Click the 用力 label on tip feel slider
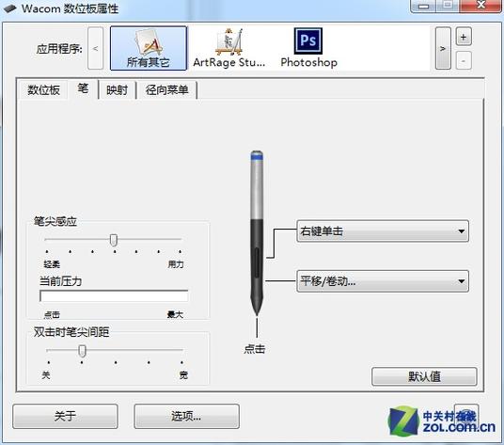This screenshot has height=445, width=504. [176, 264]
